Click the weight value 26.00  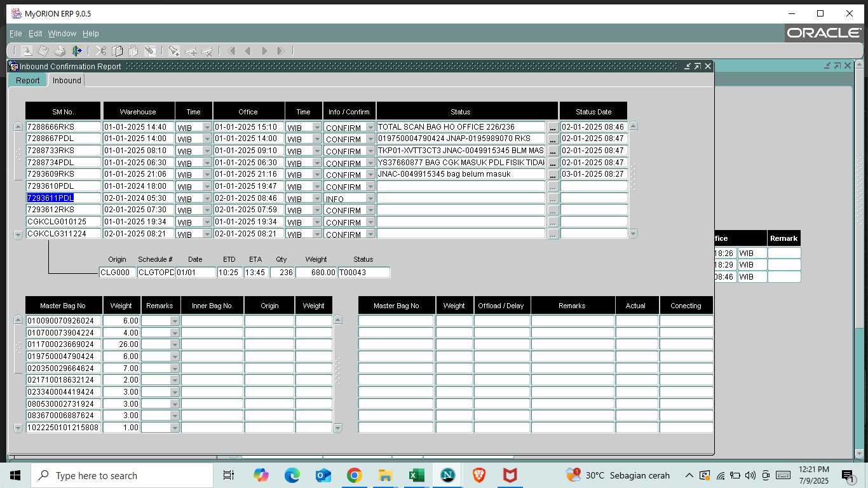(x=121, y=345)
